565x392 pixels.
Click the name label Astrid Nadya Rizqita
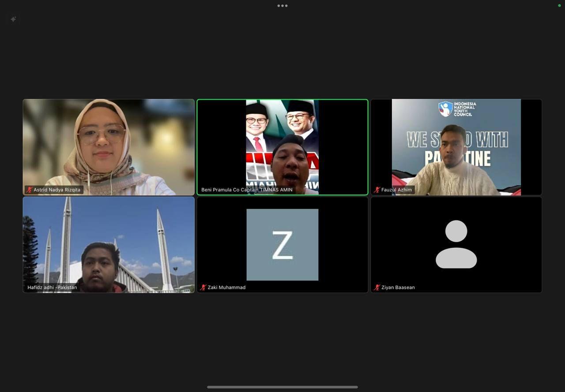pos(57,190)
